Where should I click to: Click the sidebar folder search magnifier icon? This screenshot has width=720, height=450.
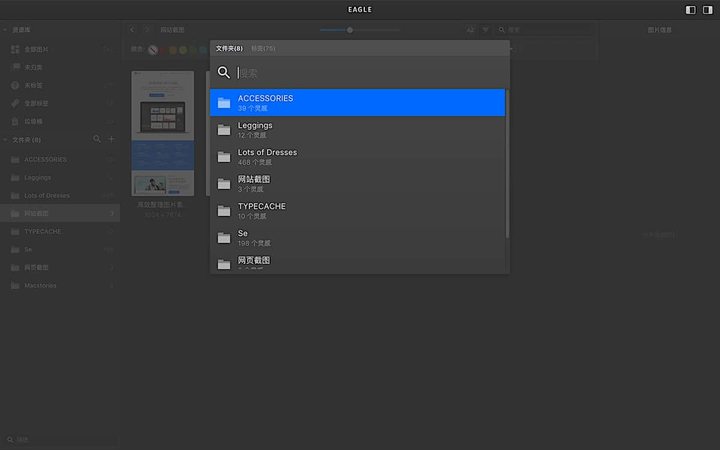pyautogui.click(x=97, y=139)
